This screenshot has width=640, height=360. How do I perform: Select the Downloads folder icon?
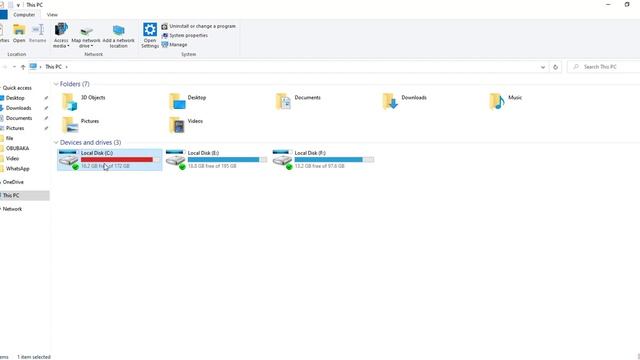390,102
